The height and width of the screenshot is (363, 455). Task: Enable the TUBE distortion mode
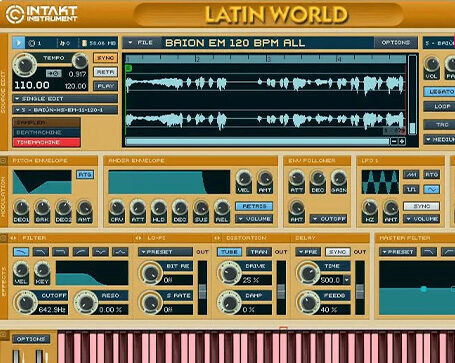(230, 252)
